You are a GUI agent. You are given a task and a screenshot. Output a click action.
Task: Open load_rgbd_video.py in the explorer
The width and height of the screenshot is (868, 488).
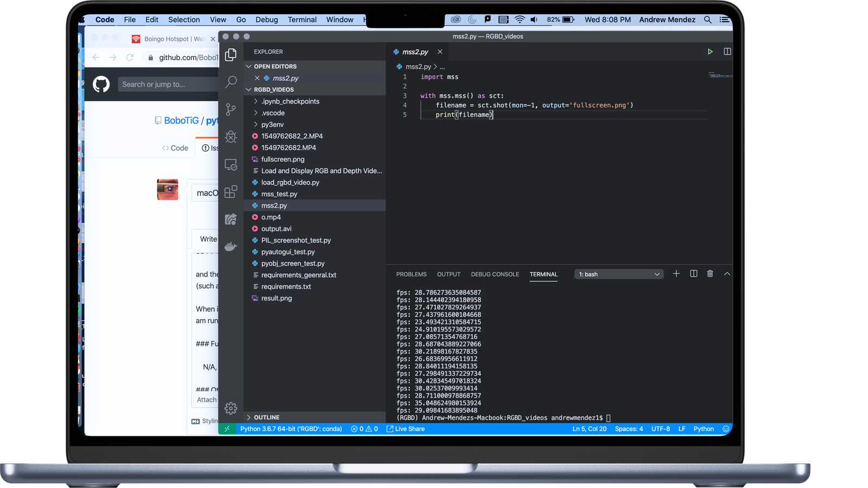(290, 182)
